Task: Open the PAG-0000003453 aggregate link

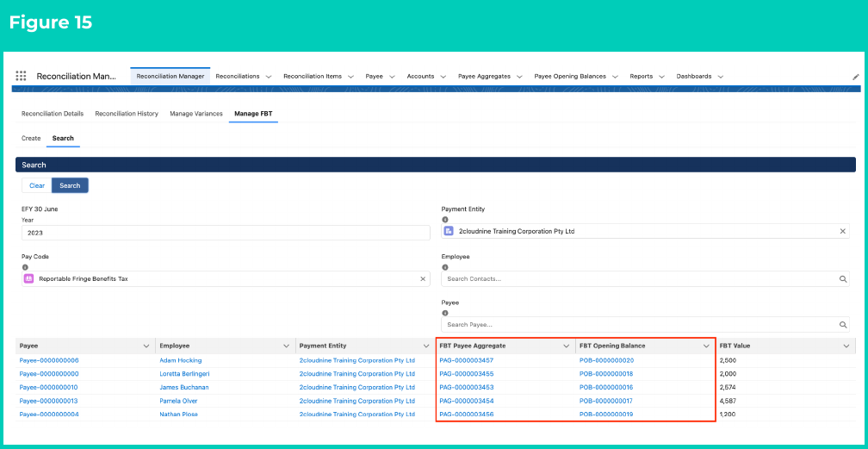Action: click(x=467, y=387)
